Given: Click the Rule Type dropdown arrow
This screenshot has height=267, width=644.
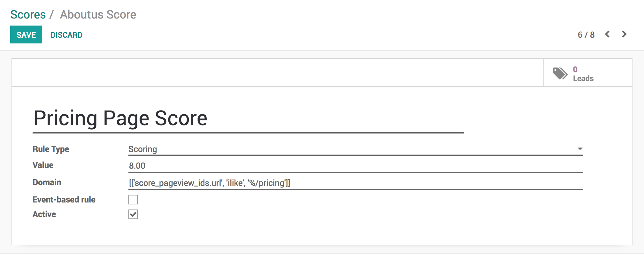Looking at the screenshot, I should coord(580,149).
